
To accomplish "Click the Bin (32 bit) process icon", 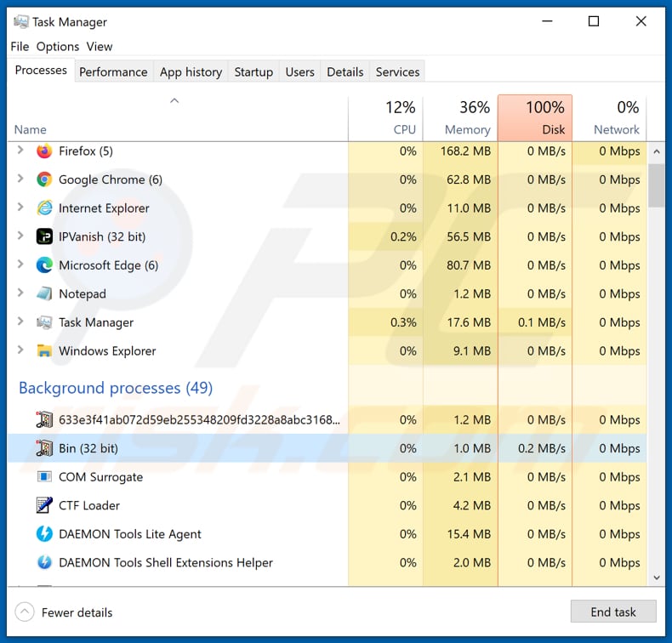I will point(44,448).
